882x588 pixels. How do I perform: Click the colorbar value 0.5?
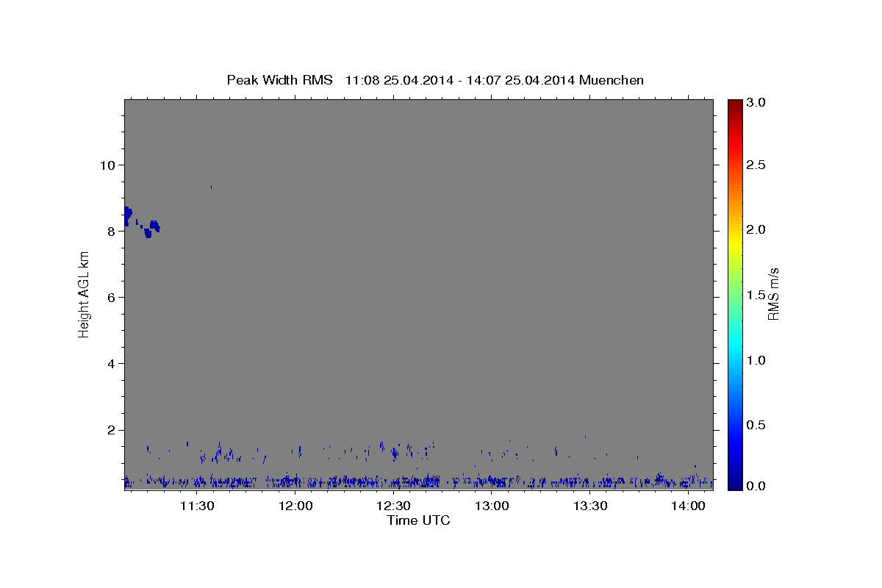(757, 425)
